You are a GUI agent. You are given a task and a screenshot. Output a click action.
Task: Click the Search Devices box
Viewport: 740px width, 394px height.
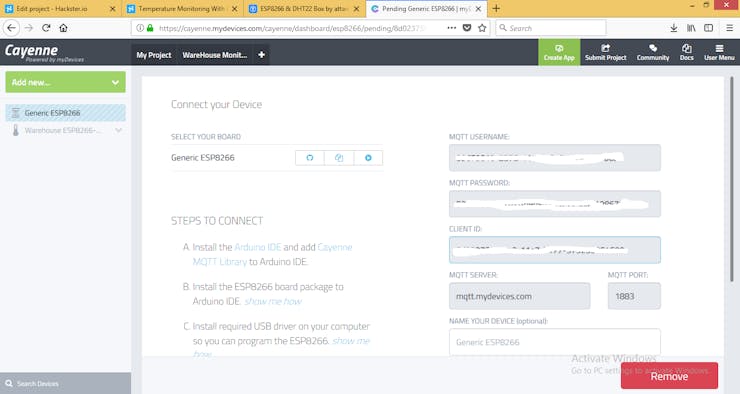[x=66, y=383]
